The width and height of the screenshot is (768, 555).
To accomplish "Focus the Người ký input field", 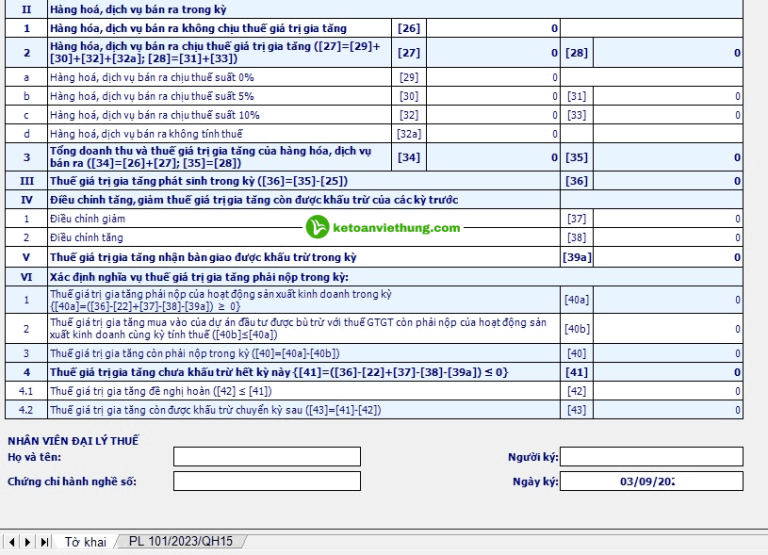I will pos(651,457).
